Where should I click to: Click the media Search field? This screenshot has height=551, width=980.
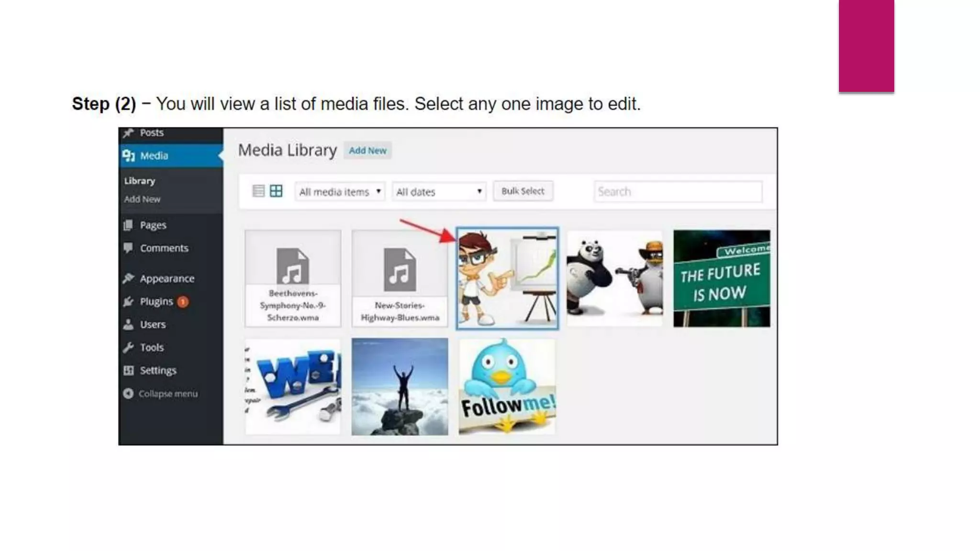click(678, 192)
